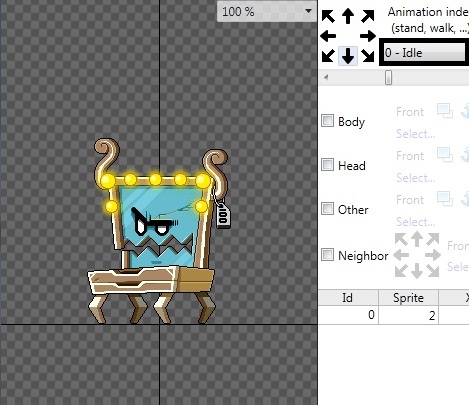This screenshot has height=405, width=469.
Task: Select the layer row with Id 0
Action: [394, 315]
